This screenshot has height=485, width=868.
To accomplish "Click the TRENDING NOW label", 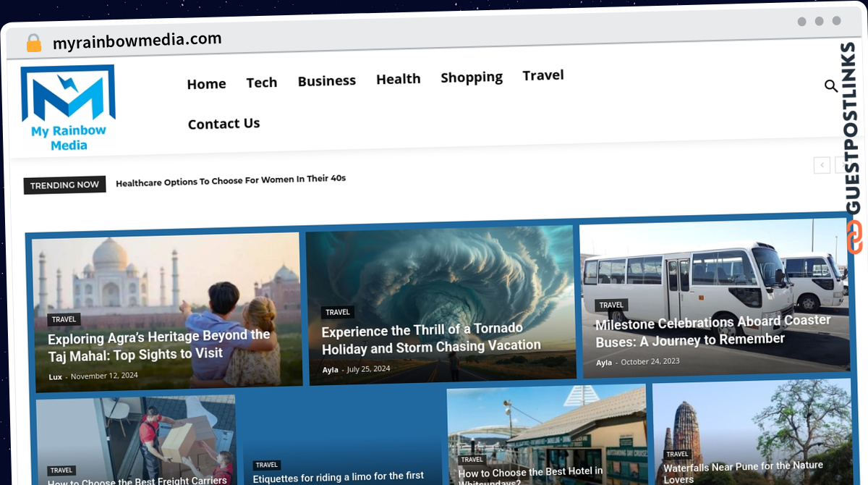I will (x=65, y=185).
